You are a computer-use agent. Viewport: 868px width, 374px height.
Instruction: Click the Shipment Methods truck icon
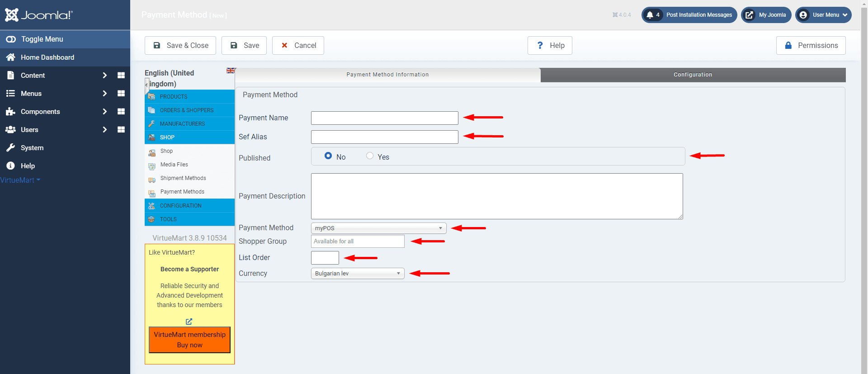(x=152, y=180)
